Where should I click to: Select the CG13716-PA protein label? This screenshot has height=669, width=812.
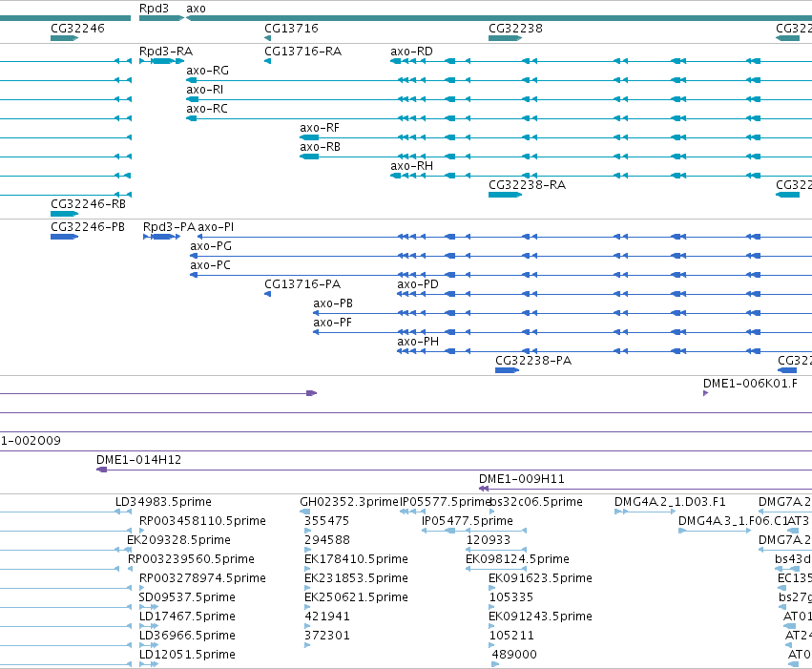coord(302,284)
